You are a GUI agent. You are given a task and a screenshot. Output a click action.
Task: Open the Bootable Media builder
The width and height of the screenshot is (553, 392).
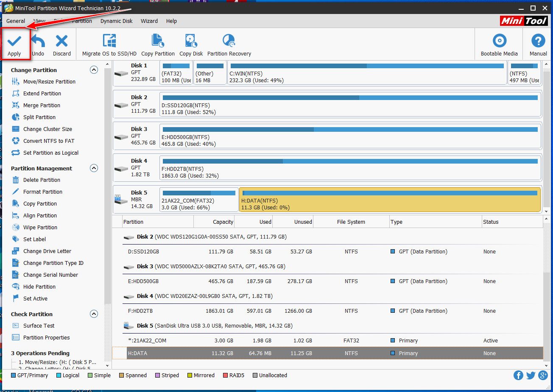pyautogui.click(x=499, y=44)
